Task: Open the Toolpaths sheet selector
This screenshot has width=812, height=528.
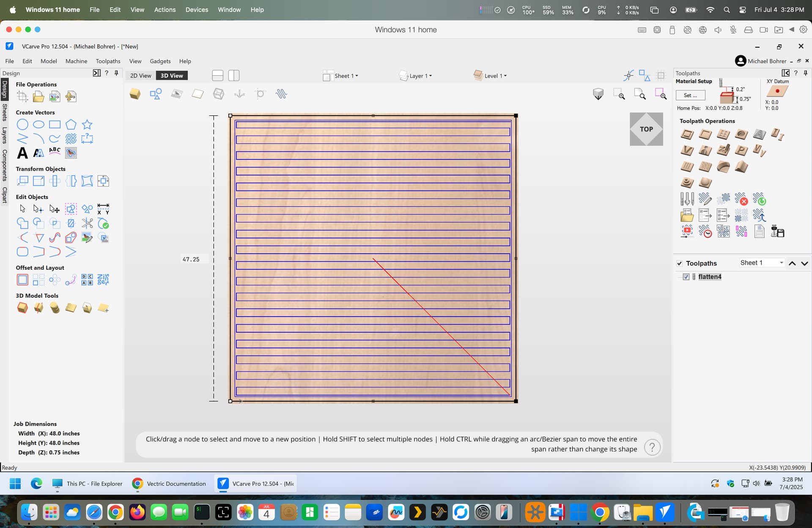Action: tap(762, 263)
